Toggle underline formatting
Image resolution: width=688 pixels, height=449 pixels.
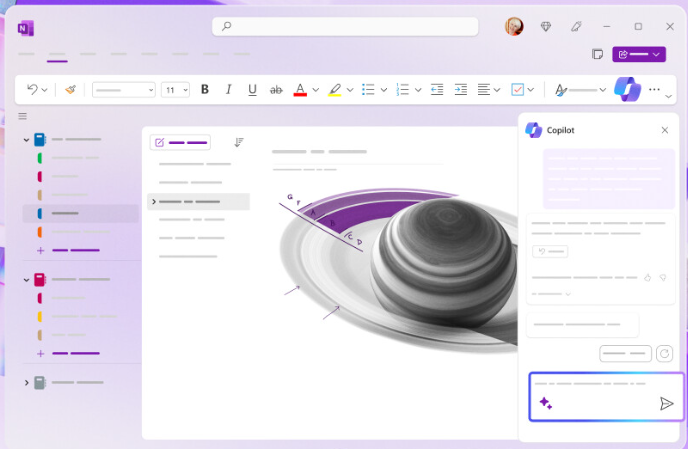click(x=252, y=89)
